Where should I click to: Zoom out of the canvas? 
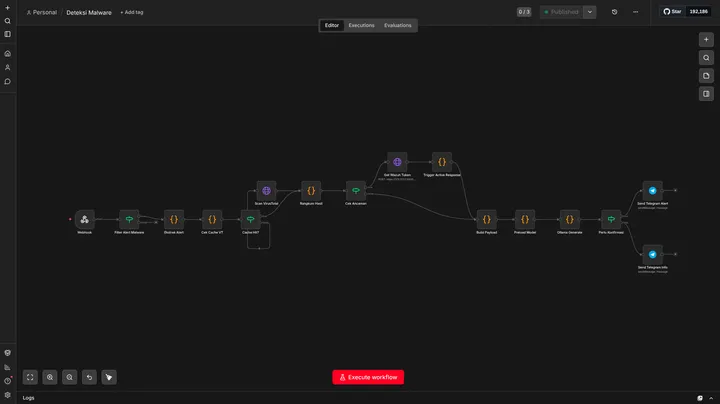69,377
